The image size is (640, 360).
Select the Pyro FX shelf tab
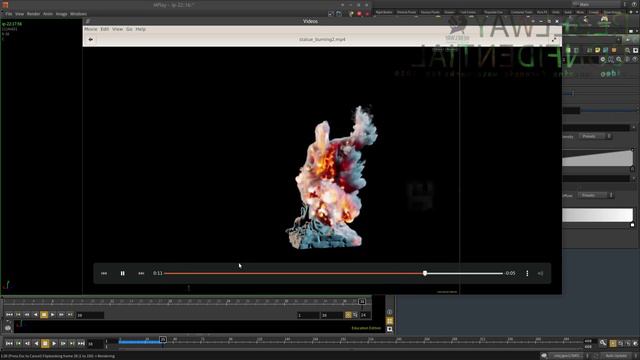(x=542, y=12)
